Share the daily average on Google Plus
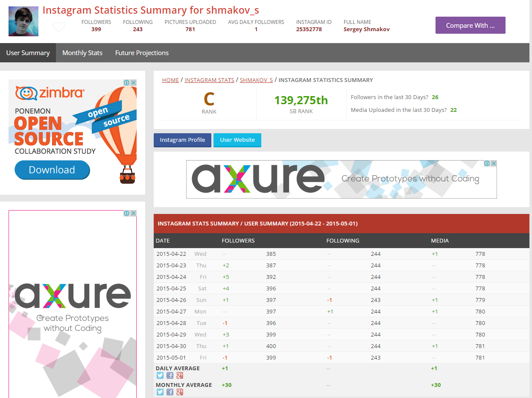The image size is (532, 398). 180,375
